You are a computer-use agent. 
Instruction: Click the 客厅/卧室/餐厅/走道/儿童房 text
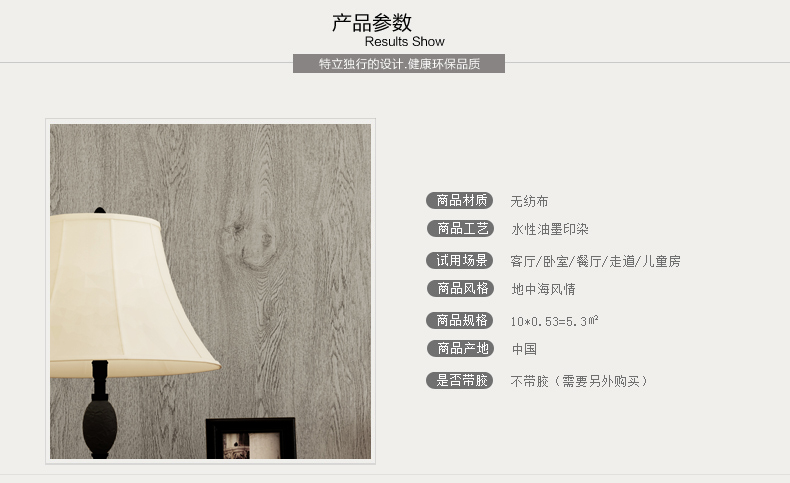tap(596, 261)
